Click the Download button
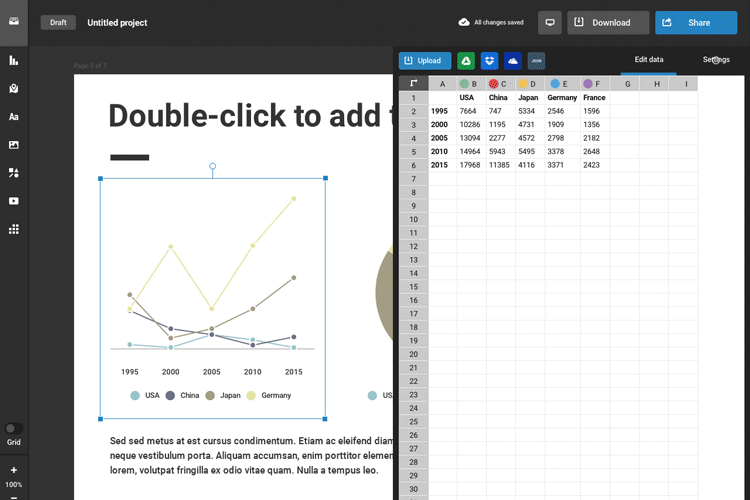The width and height of the screenshot is (750, 500). click(x=608, y=22)
